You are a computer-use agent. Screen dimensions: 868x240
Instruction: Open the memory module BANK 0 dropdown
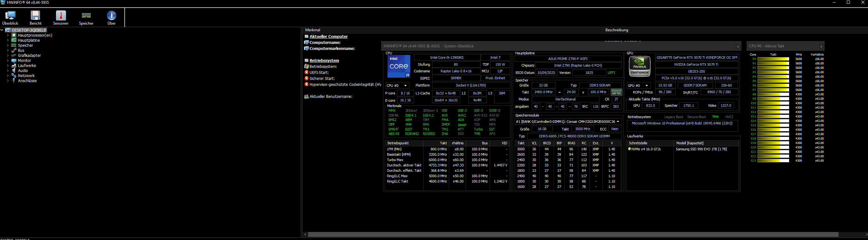pos(568,122)
